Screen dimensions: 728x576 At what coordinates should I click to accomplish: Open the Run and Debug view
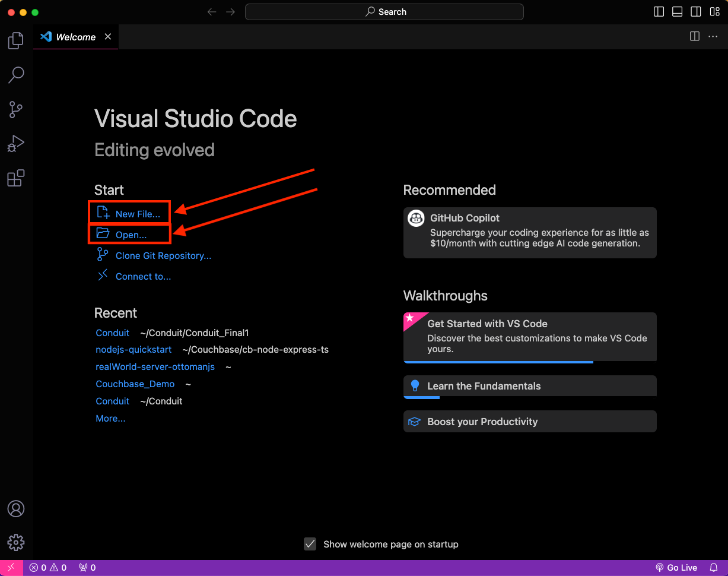tap(15, 144)
